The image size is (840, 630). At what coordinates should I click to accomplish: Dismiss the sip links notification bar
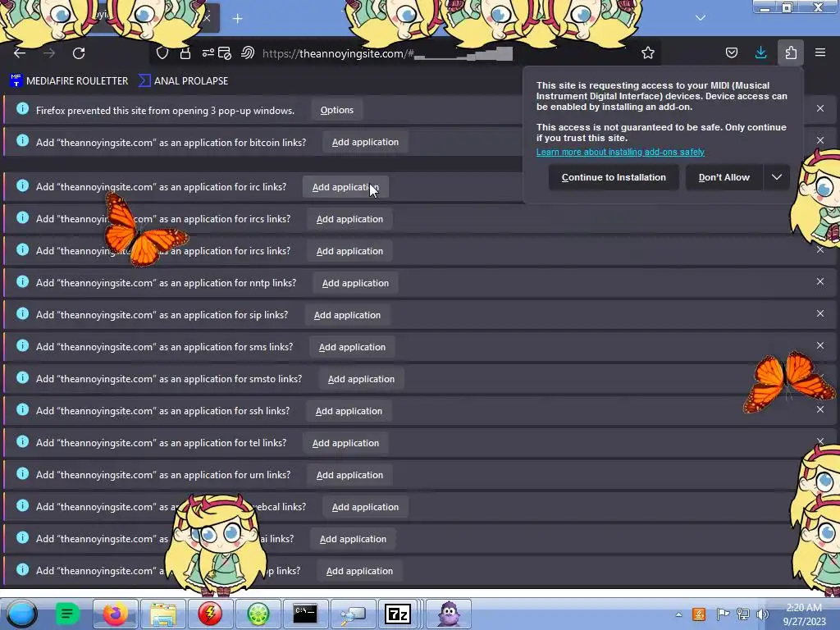pyautogui.click(x=820, y=313)
